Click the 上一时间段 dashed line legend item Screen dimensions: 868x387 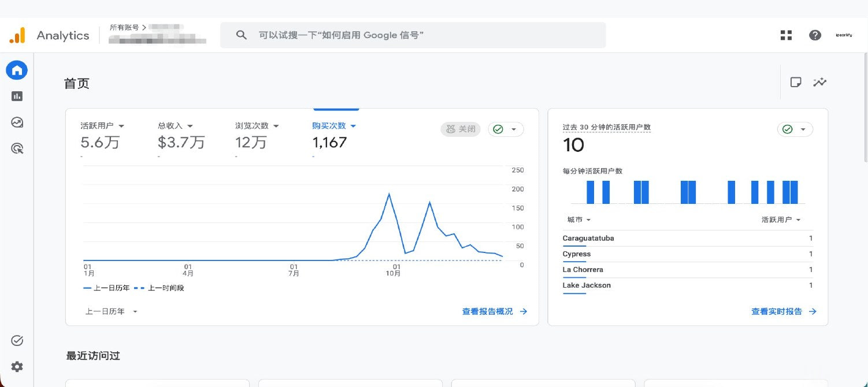[159, 288]
